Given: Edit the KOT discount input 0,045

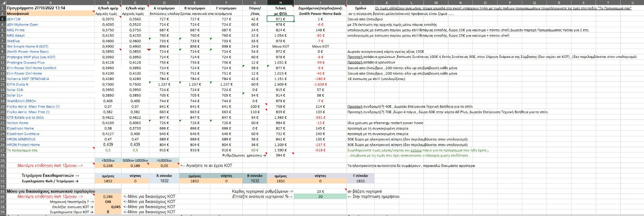Looking at the screenshot, I should (108, 207).
